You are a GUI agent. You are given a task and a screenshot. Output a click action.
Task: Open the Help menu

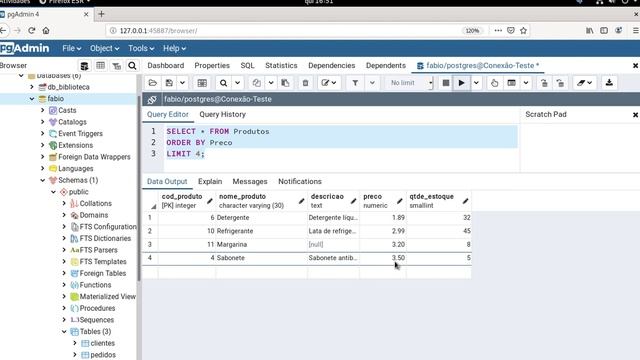pos(174,48)
